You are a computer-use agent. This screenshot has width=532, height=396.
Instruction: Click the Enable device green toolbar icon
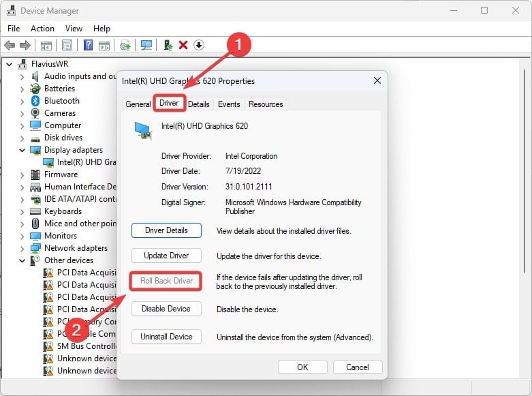point(168,45)
